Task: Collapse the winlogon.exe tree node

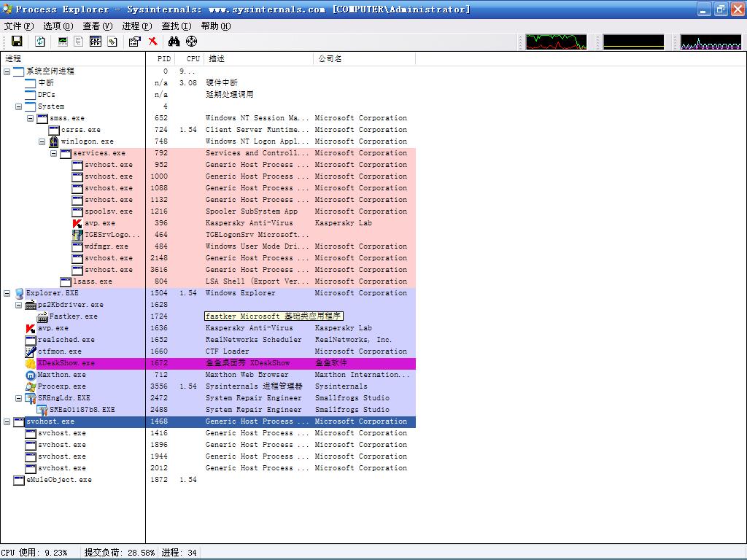Action: click(42, 141)
